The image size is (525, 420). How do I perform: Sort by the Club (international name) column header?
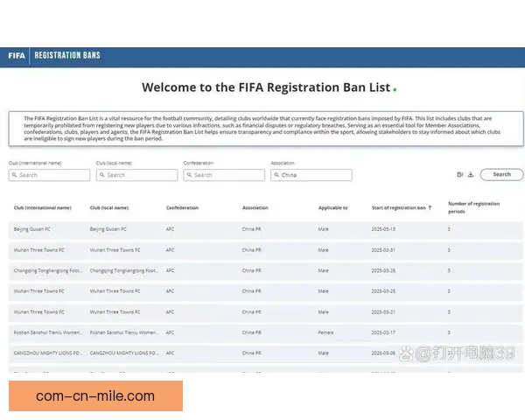(x=43, y=207)
